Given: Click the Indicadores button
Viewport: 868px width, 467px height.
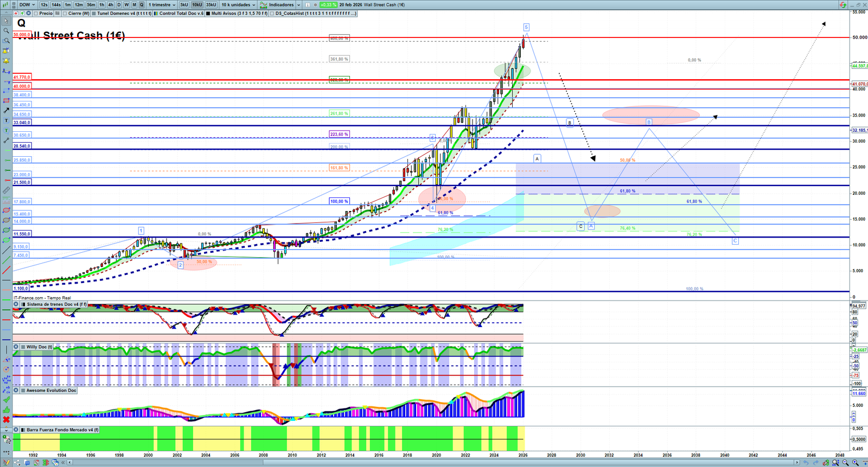Looking at the screenshot, I should [281, 5].
